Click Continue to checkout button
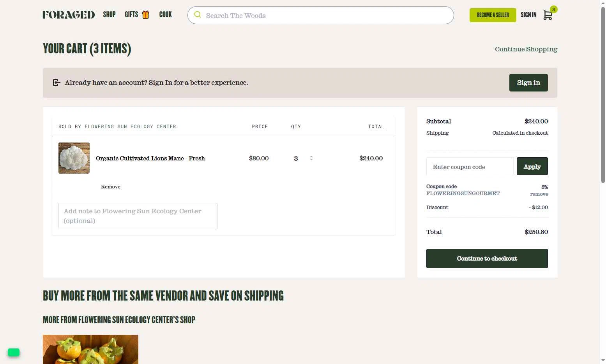 point(487,258)
